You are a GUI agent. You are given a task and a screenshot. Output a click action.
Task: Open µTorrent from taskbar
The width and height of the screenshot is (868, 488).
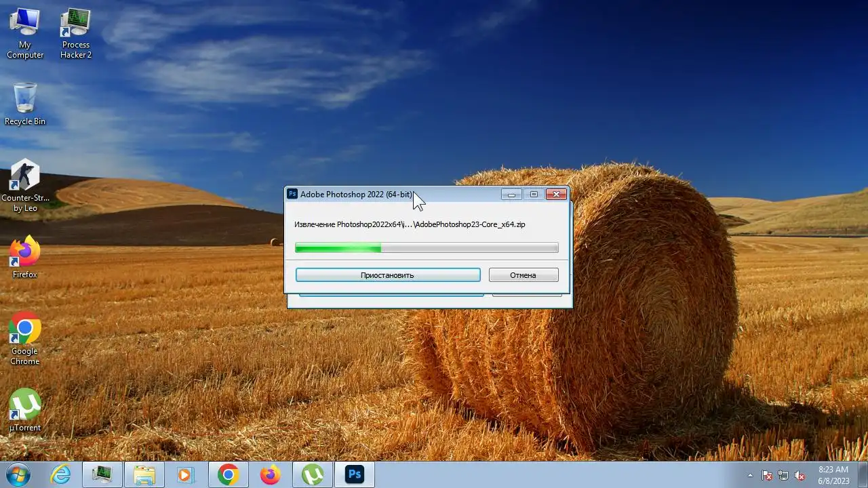tap(313, 475)
